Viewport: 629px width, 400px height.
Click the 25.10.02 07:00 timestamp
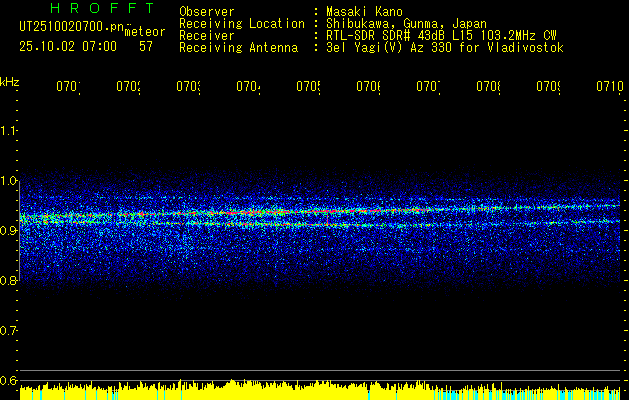[68, 47]
